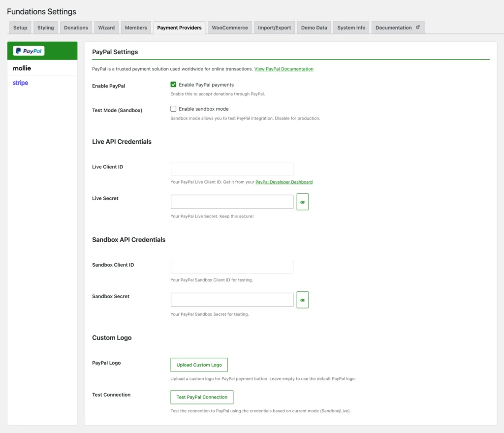Screen dimensions: 504x433
Task: Click the 'Custom Logo' heading
Action: (112, 338)
